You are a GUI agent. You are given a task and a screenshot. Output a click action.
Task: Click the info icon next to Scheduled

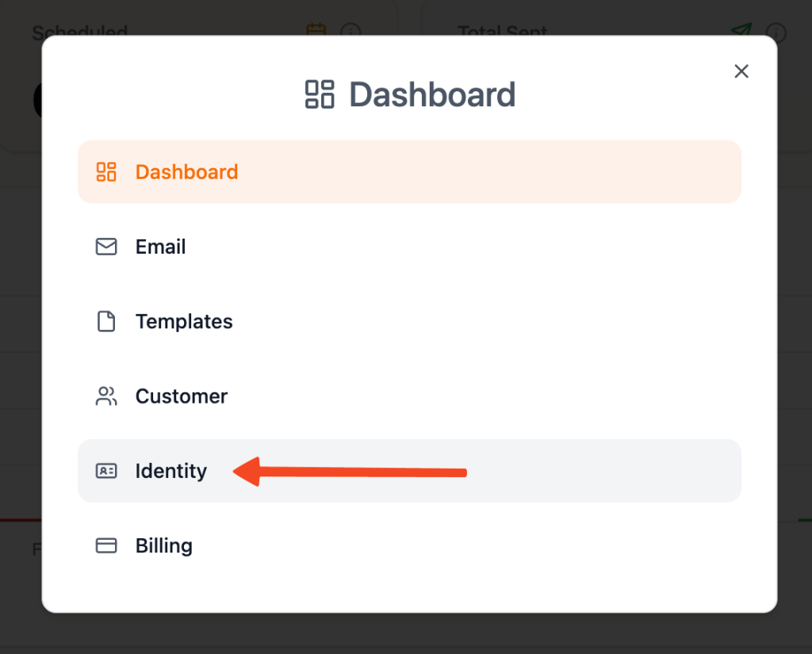pos(350,32)
